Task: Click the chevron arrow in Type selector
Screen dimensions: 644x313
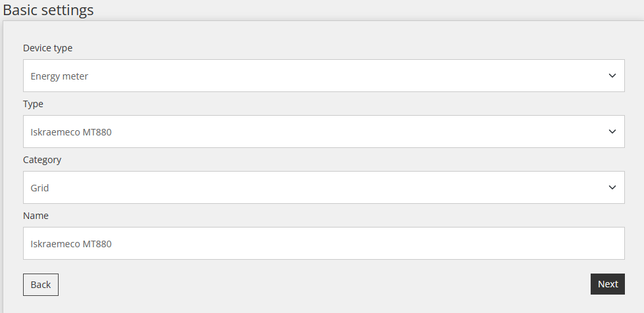Action: [612, 132]
